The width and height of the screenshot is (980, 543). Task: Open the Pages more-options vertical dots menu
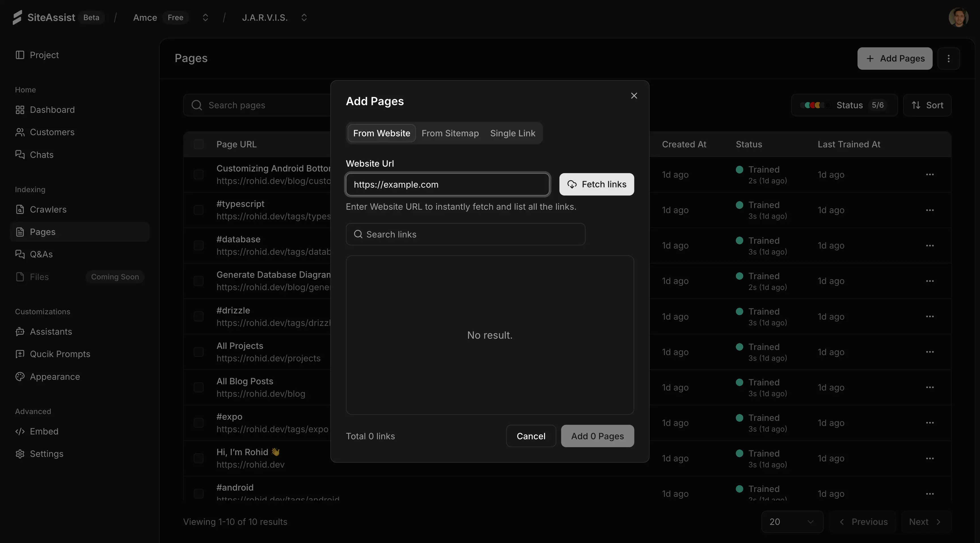(x=949, y=59)
